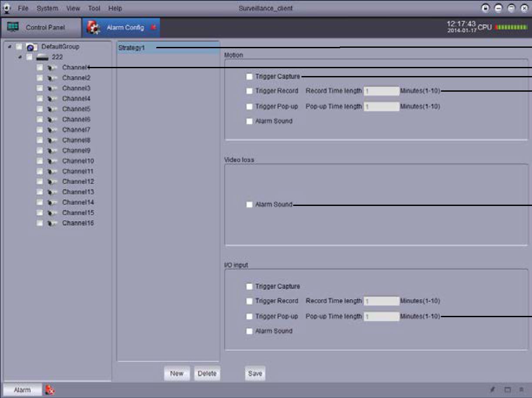Click the Alarm Config gear icon
This screenshot has width=532, height=398.
click(93, 28)
